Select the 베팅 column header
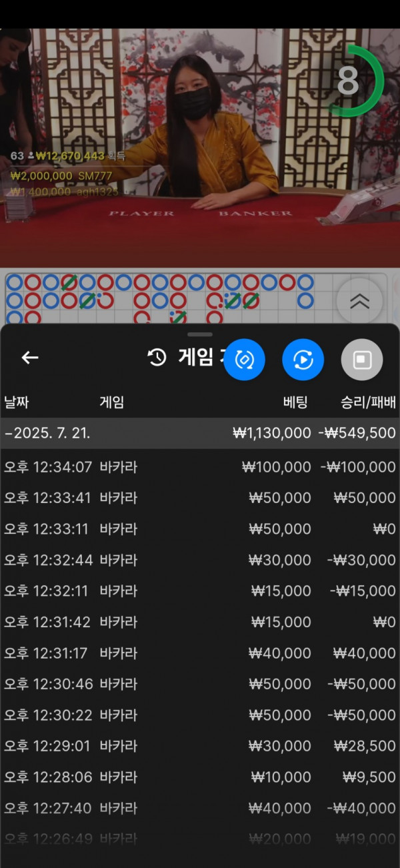Screen dimensions: 400x868 296,402
